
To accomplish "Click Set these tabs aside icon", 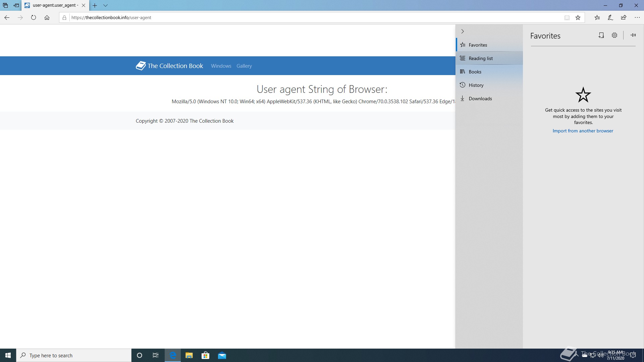I will (x=16, y=5).
